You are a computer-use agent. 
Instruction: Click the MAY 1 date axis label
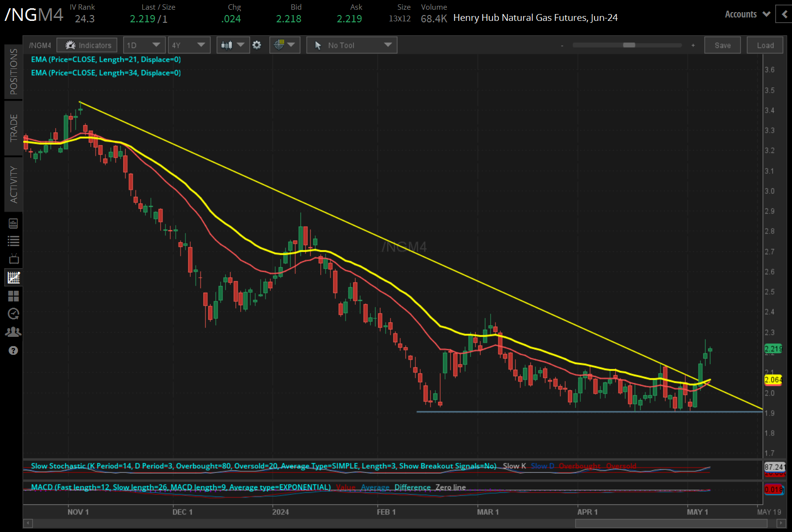point(697,512)
